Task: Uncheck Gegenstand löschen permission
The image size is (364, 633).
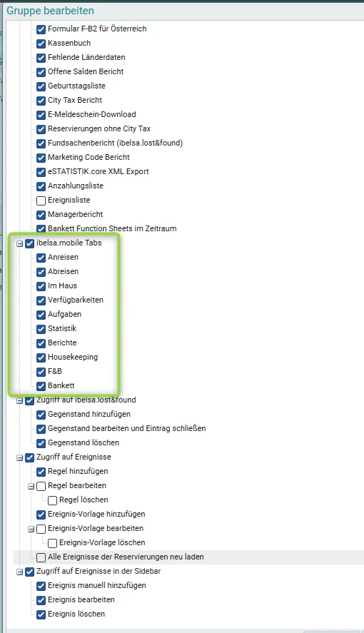Action: coord(41,443)
